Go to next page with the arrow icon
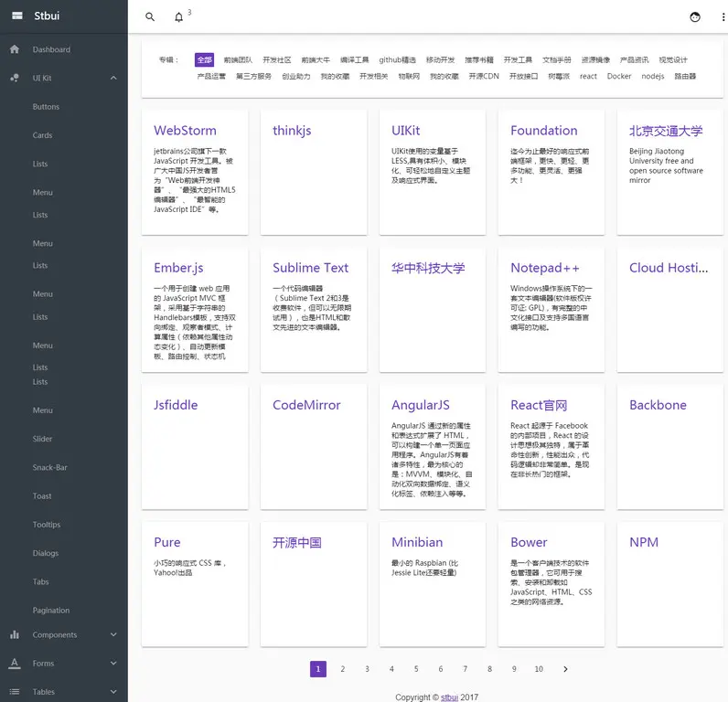Screen dimensions: 728x702 (565, 669)
